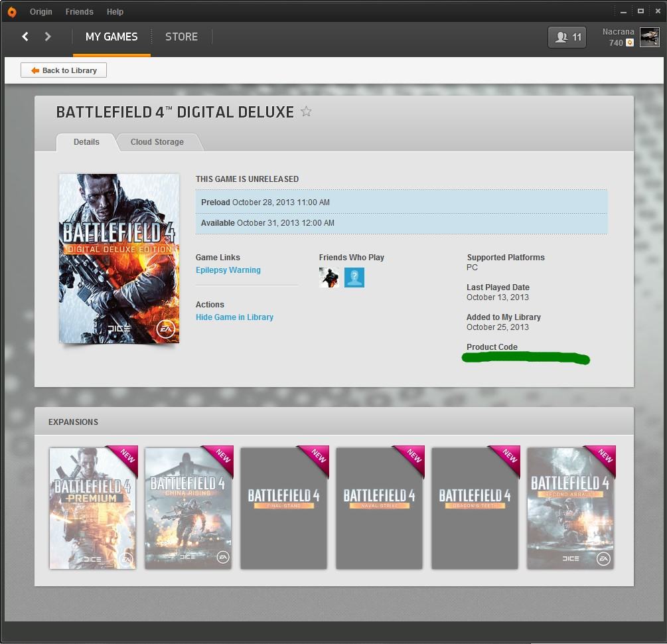Click Hide Game in Library
The width and height of the screenshot is (667, 644).
tap(234, 317)
